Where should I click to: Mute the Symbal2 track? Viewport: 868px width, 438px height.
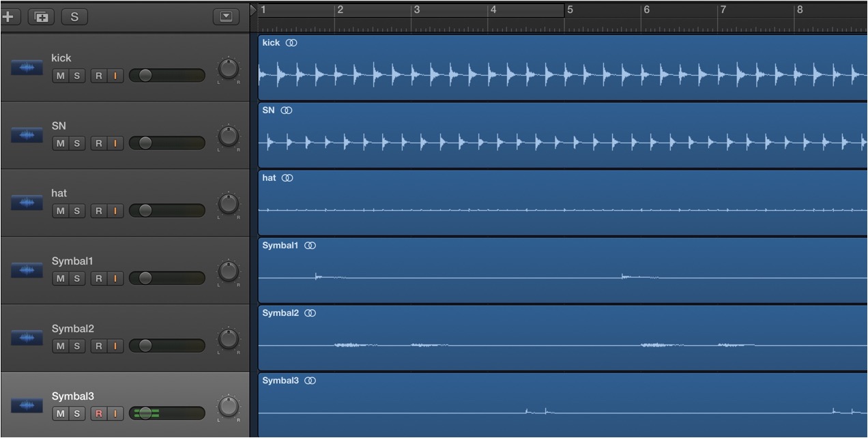61,346
